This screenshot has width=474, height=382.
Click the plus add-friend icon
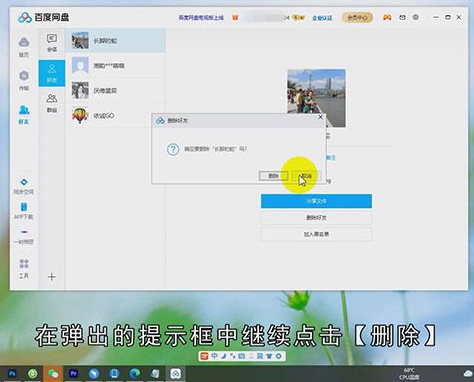coord(52,277)
